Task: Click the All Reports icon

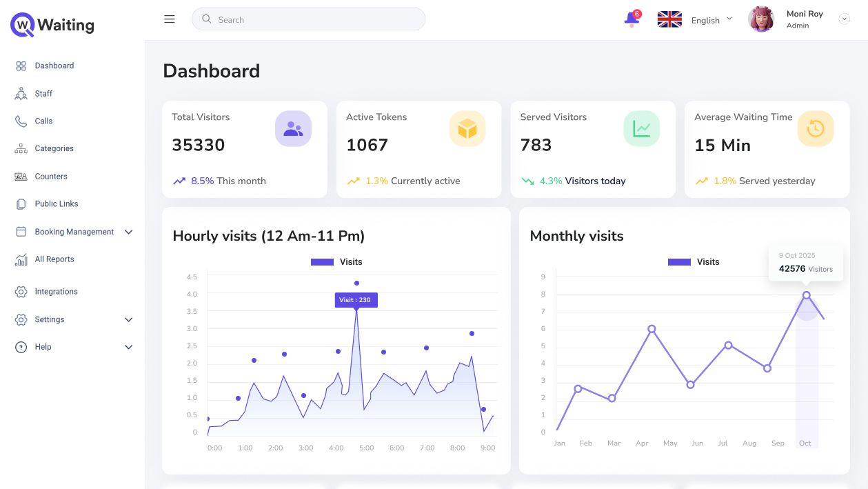Action: coord(21,259)
